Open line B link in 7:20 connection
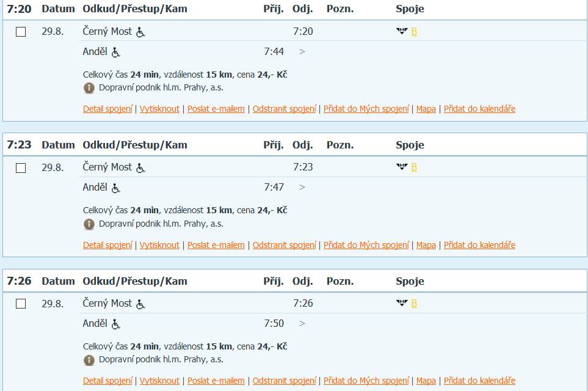 click(414, 32)
